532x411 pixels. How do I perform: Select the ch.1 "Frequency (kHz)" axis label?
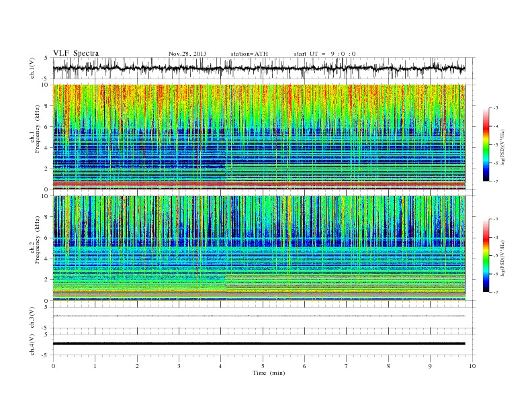[x=38, y=129]
